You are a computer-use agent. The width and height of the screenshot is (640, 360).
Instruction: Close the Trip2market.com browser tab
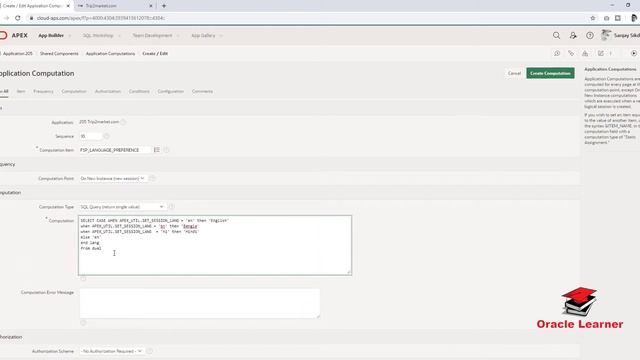click(151, 6)
